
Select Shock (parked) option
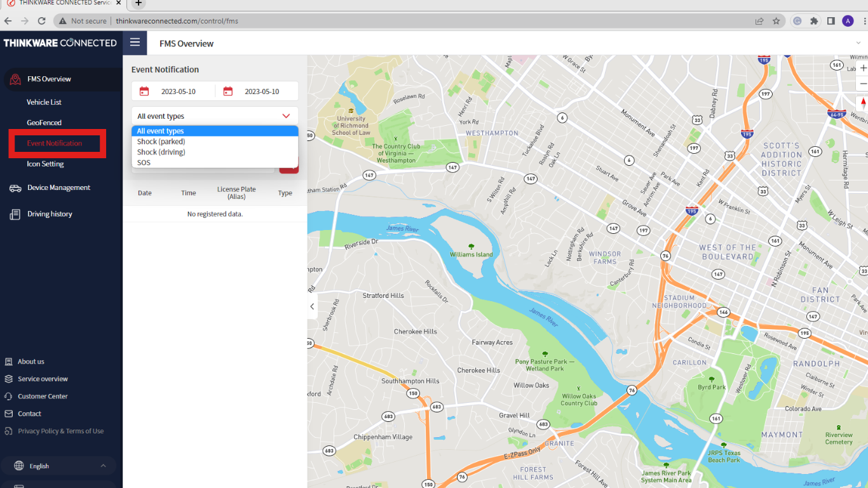click(x=215, y=142)
